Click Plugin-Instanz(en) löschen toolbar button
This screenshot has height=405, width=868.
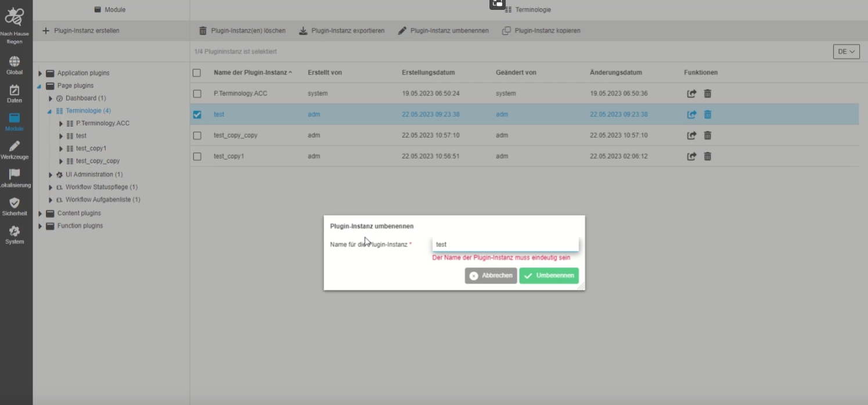pos(242,31)
